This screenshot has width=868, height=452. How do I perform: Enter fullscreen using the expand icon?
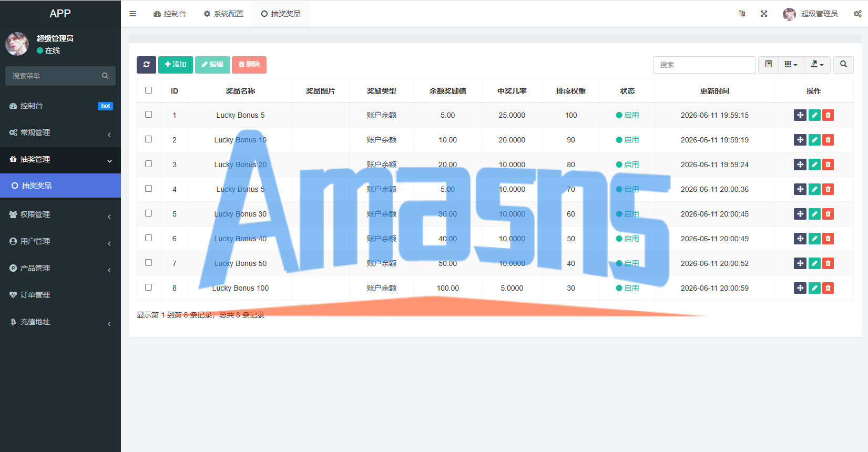point(764,14)
